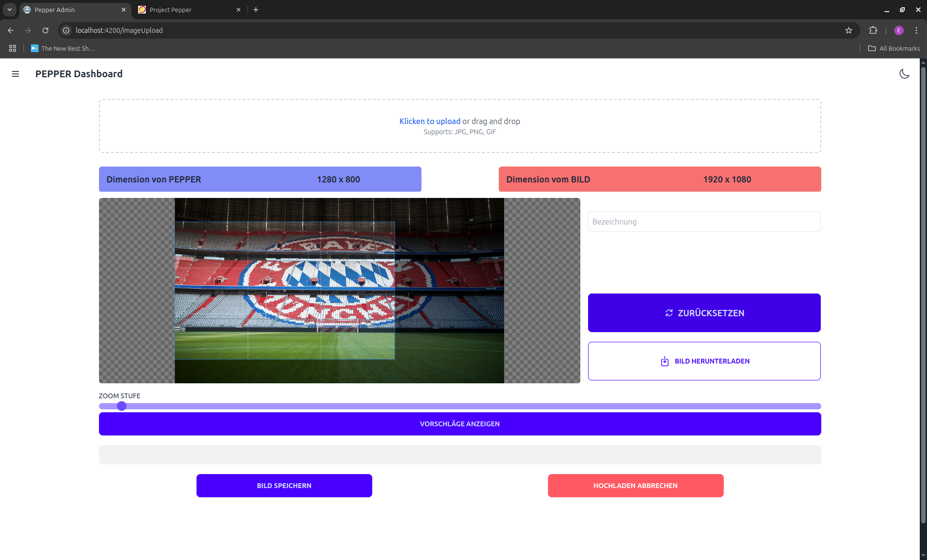The width and height of the screenshot is (927, 560).
Task: Click the 1920 x 1080 dimension value
Action: coord(727,179)
